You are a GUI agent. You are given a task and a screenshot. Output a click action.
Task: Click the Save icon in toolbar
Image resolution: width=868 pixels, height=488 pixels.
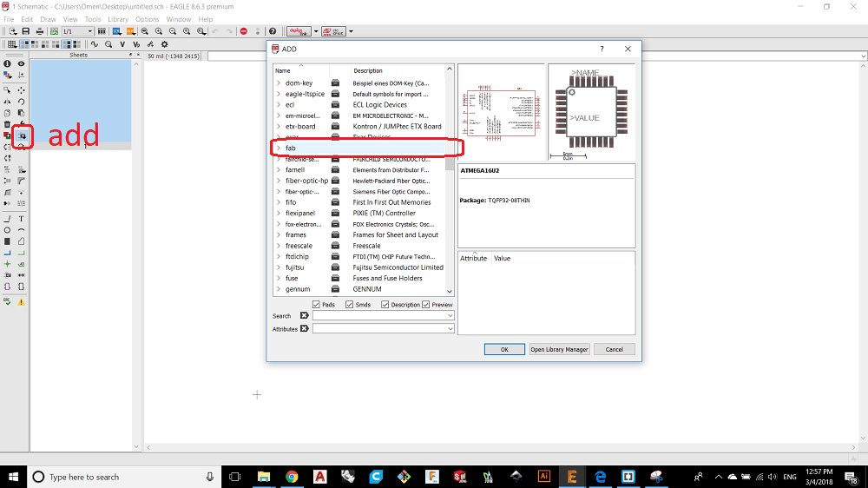(x=25, y=31)
